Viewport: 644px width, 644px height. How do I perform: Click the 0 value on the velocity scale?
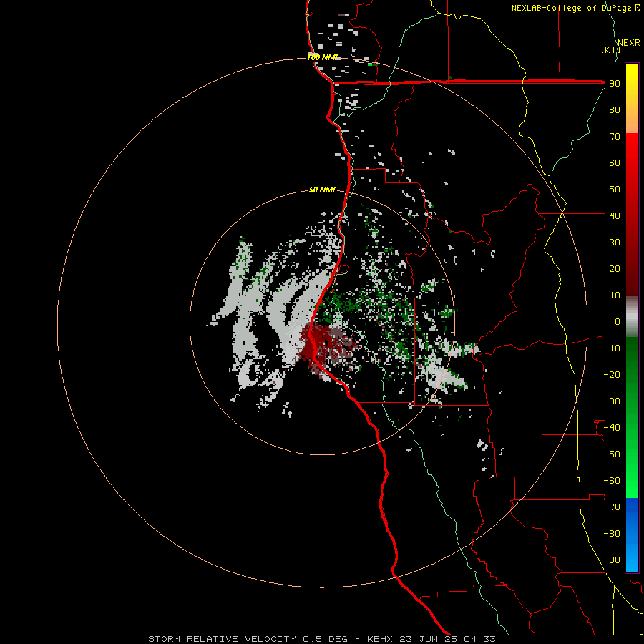618,322
